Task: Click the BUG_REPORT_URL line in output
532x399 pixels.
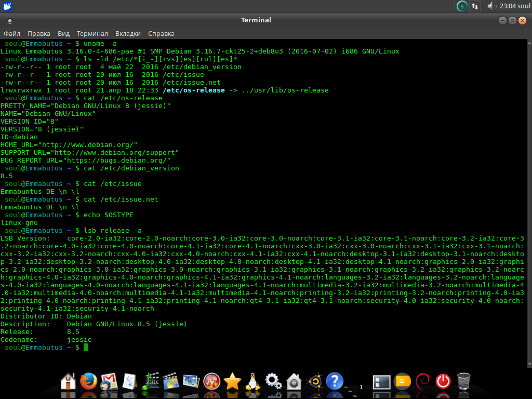Action: [x=86, y=161]
